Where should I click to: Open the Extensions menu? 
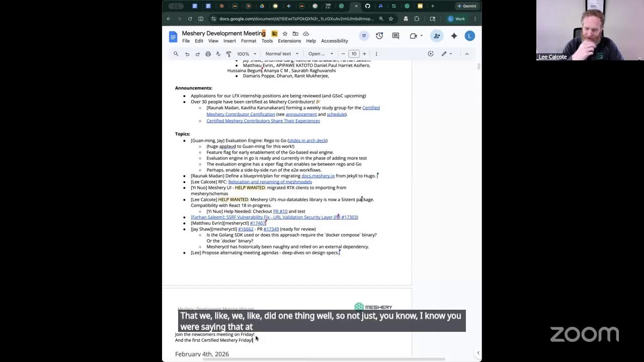pyautogui.click(x=289, y=41)
